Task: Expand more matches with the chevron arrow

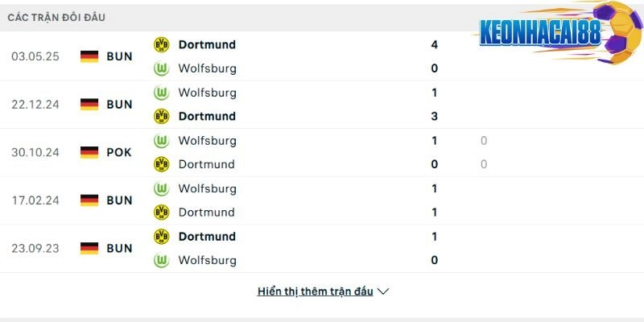Action: coord(383,291)
